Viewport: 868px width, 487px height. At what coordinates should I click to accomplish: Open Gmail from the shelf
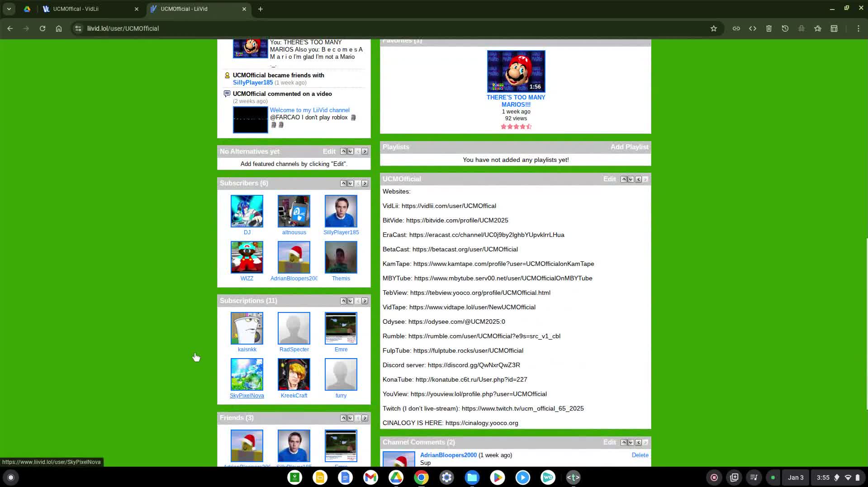(x=370, y=478)
